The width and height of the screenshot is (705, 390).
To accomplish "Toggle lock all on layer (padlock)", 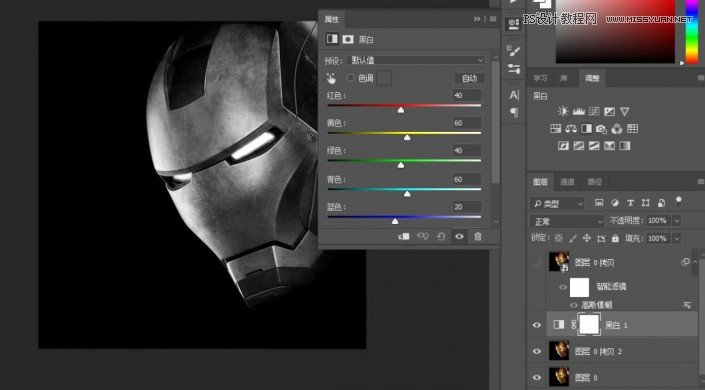I will (x=616, y=238).
